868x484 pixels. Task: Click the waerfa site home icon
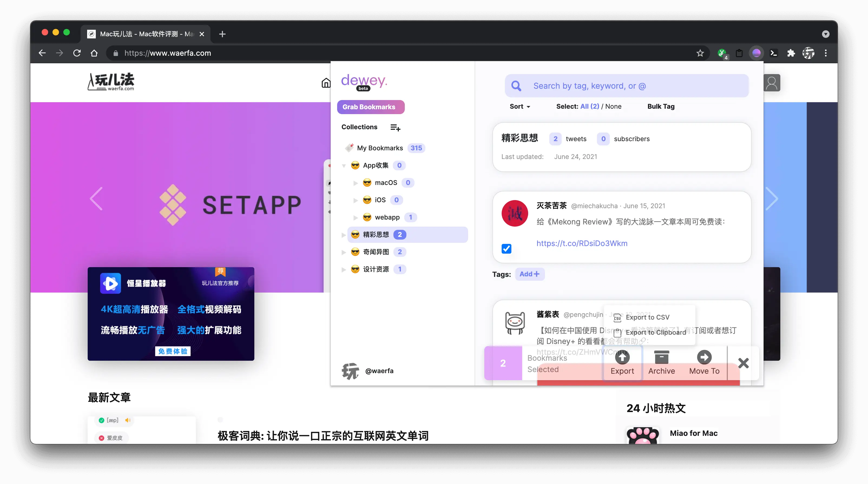coord(326,83)
